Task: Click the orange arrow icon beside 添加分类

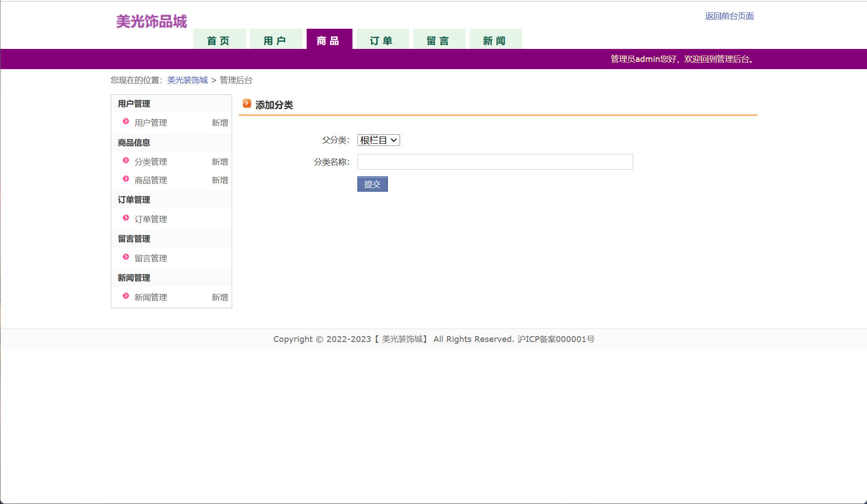Action: coord(246,104)
